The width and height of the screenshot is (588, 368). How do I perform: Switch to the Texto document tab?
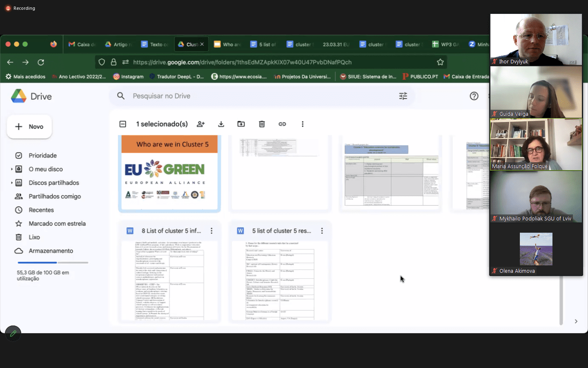click(155, 44)
